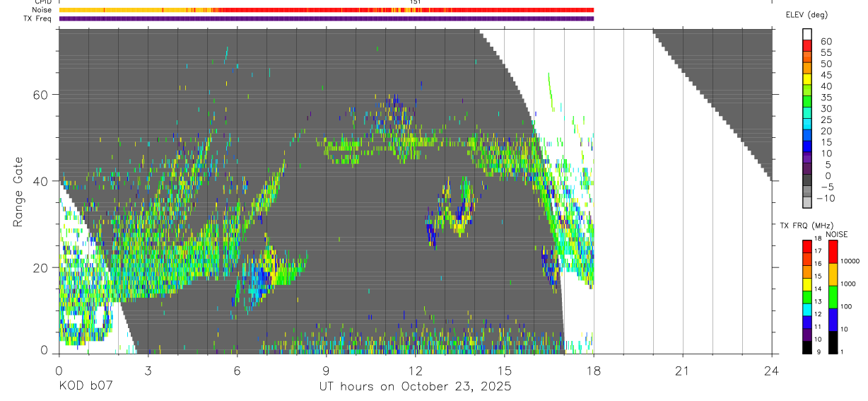The width and height of the screenshot is (868, 401).
Task: Click the 20 tick label on the Range Gate axis
Action: [x=41, y=267]
